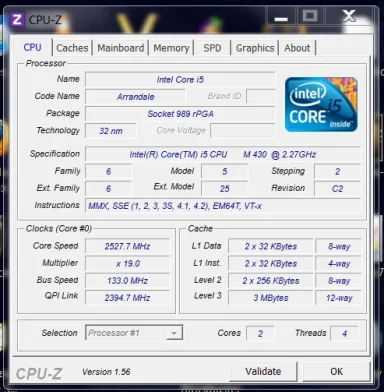Show the About tab
Viewport: 384px width, 392px height.
pos(297,48)
